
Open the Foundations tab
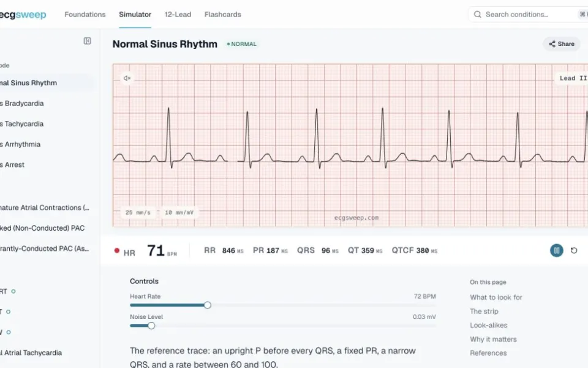[85, 15]
